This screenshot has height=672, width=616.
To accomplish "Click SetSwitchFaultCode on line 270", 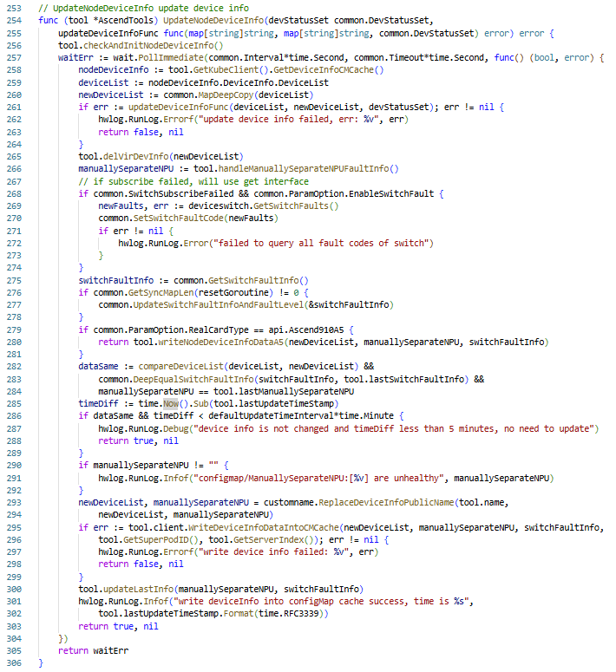I will pos(179,219).
